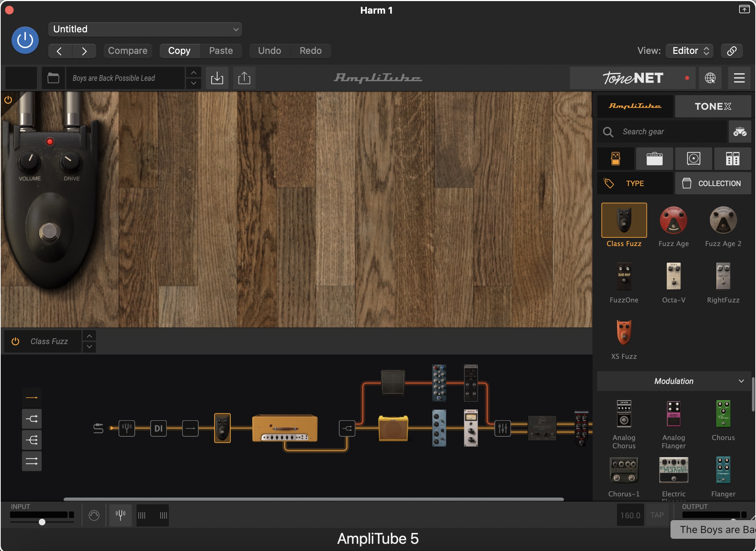Step to previous preset with up chevron
756x551 pixels.
[x=194, y=73]
